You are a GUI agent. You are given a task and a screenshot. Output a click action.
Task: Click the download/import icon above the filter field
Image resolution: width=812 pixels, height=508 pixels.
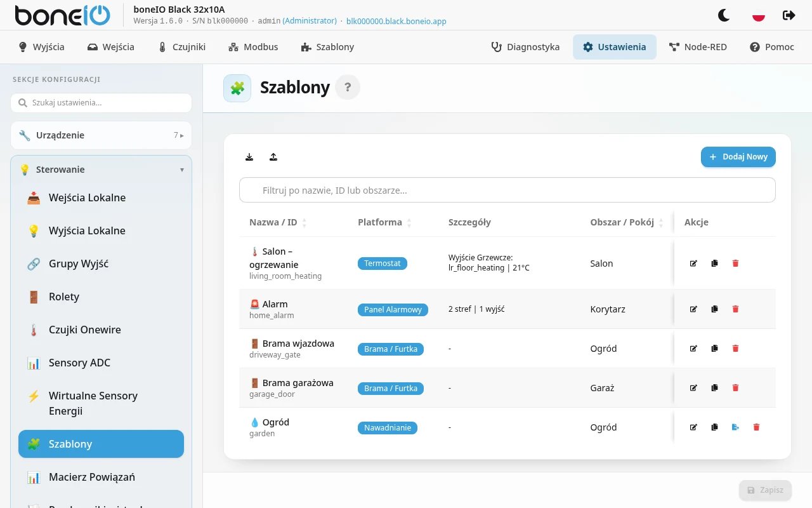point(249,157)
